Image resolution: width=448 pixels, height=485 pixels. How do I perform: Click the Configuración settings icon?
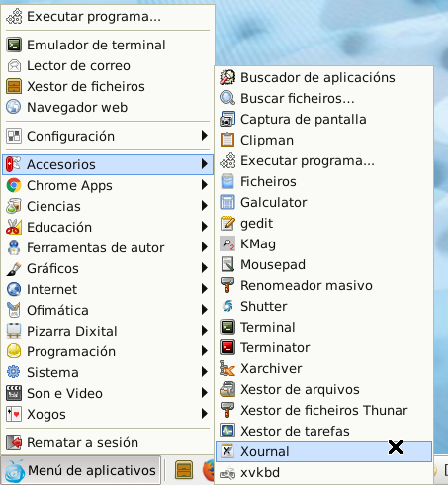[x=14, y=136]
